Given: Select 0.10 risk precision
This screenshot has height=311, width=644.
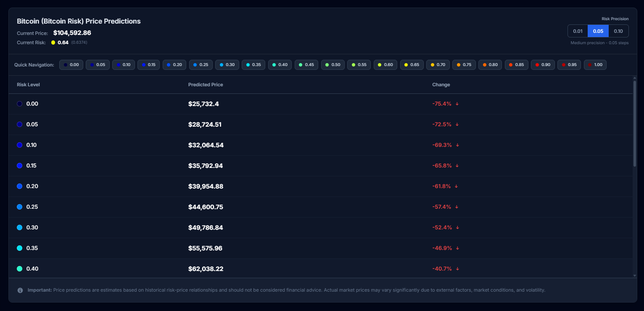Looking at the screenshot, I should 618,31.
